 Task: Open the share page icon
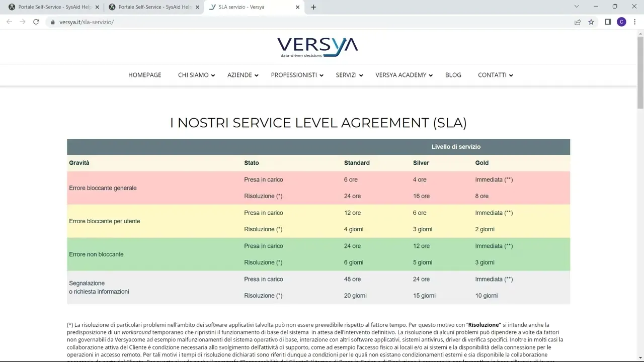click(578, 22)
